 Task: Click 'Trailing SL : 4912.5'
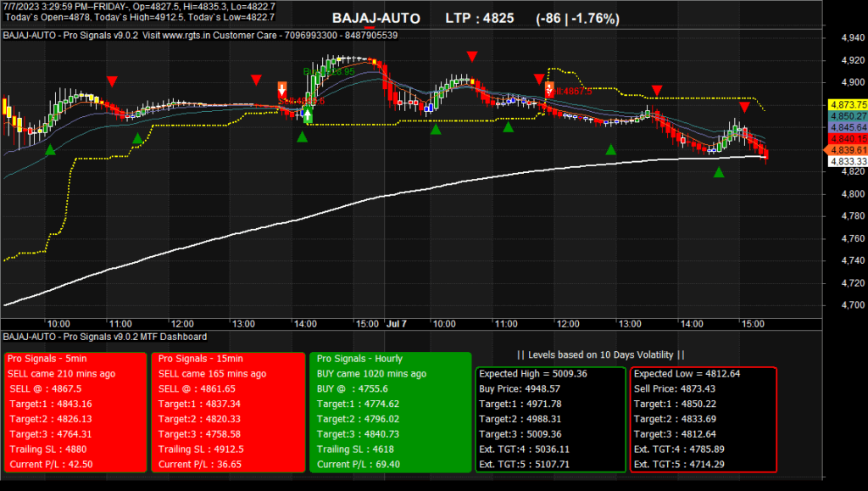(x=201, y=449)
